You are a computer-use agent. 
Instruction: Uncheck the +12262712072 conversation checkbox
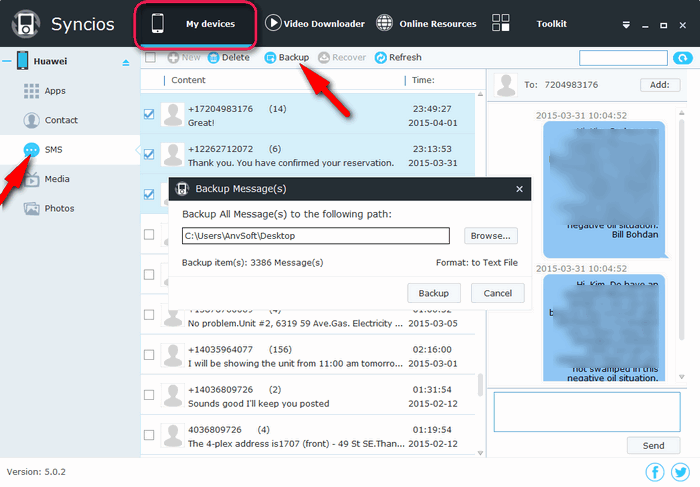click(149, 154)
